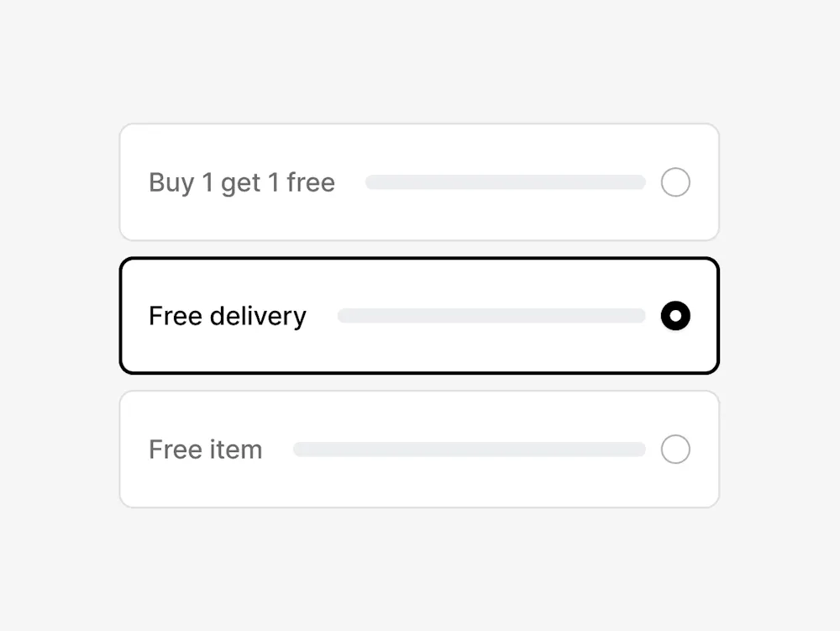Click the filled black radio circle
Image resolution: width=840 pixels, height=631 pixels.
pos(675,316)
